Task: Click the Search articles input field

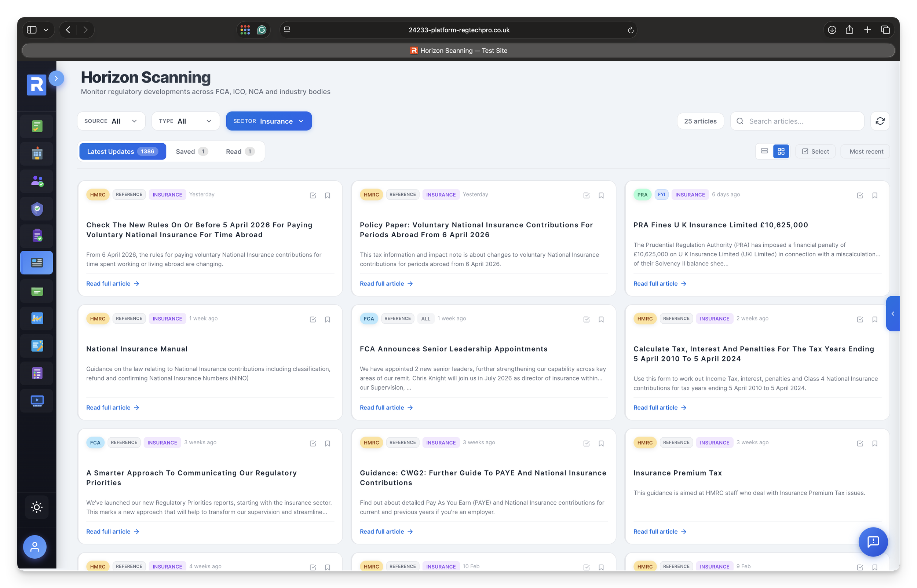Action: (797, 121)
